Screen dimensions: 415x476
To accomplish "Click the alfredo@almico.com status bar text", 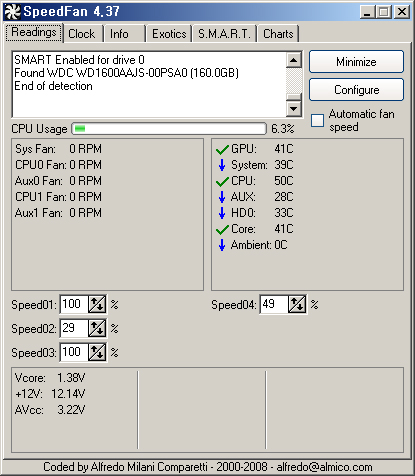I will (324, 467).
